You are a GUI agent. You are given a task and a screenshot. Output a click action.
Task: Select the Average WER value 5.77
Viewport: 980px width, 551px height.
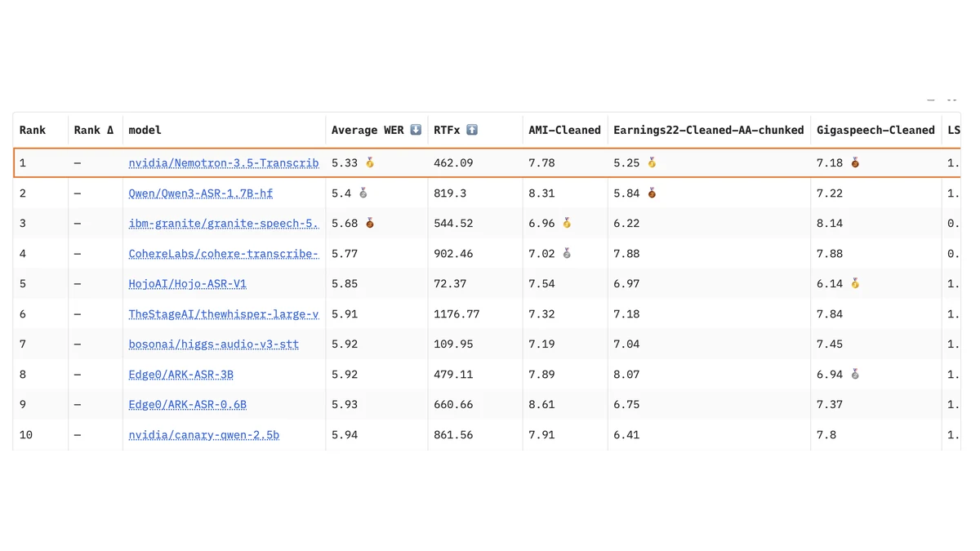coord(345,253)
